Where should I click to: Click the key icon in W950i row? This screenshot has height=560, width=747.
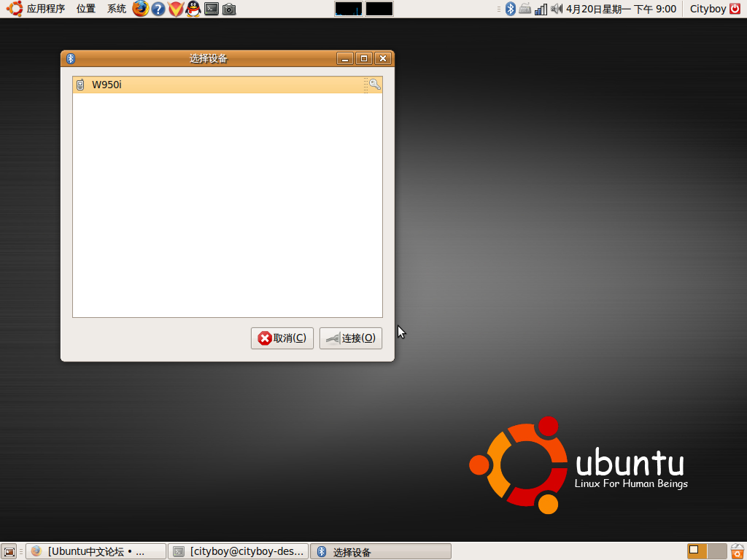[x=375, y=85]
